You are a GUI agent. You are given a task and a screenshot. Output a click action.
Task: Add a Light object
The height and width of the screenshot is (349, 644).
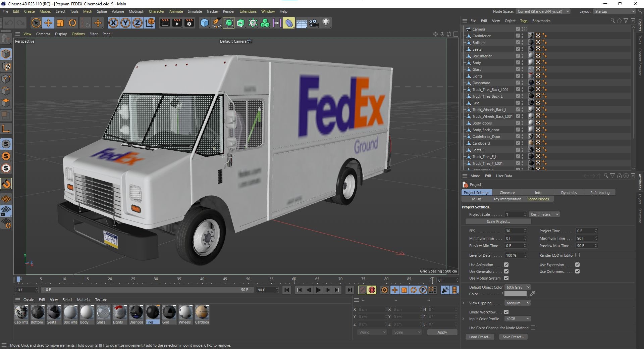pyautogui.click(x=326, y=23)
